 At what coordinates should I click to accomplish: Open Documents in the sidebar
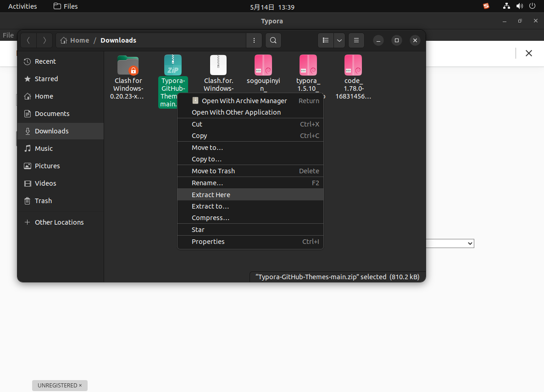click(61, 113)
